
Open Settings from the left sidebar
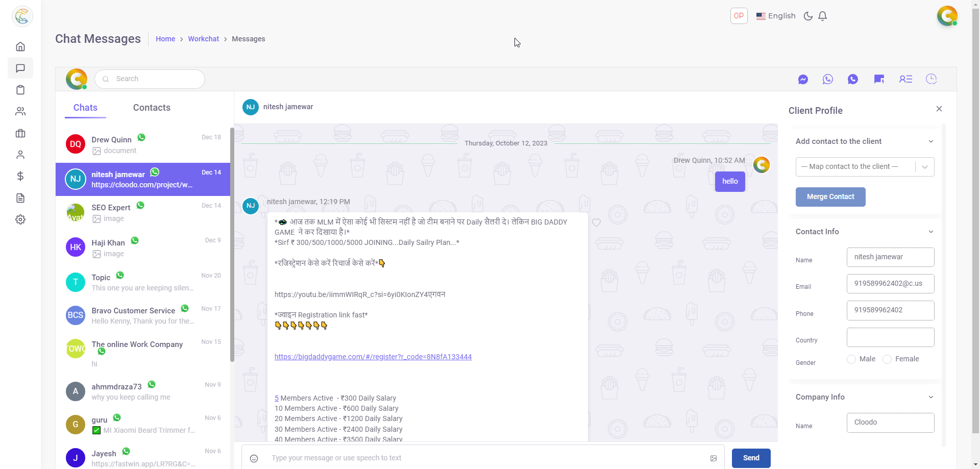[20, 219]
